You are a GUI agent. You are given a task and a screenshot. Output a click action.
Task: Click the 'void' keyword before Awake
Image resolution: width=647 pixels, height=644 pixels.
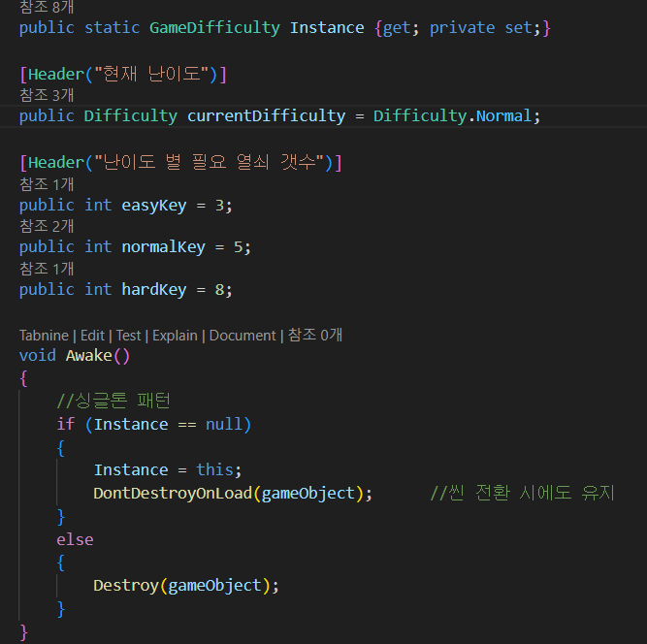(x=38, y=356)
